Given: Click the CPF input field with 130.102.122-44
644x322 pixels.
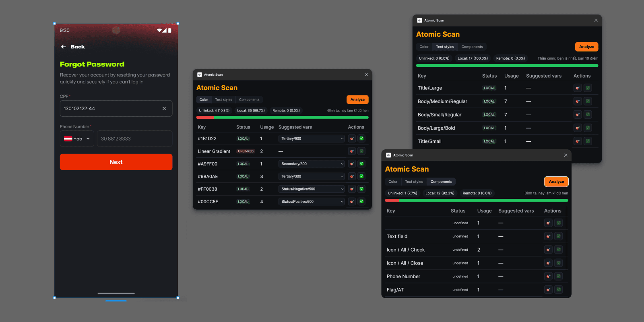Looking at the screenshot, I should tap(116, 108).
